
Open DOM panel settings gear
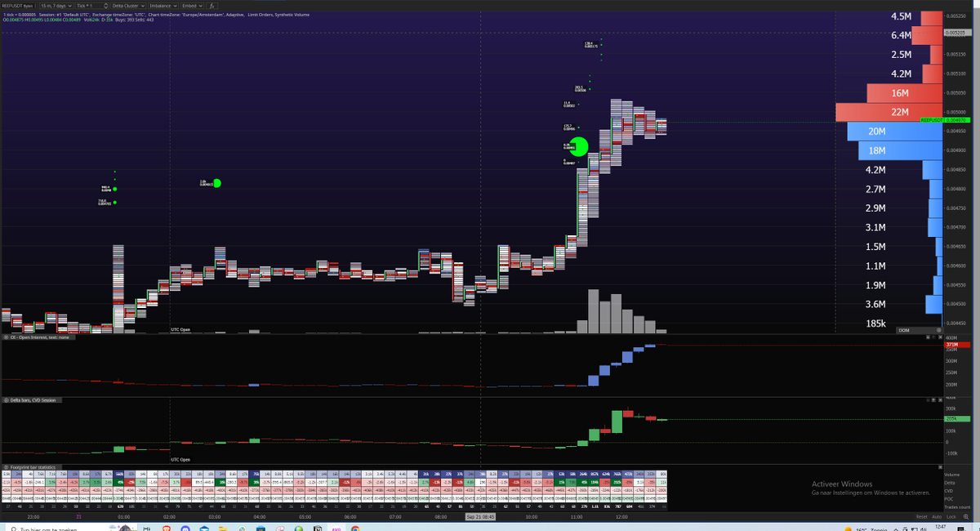click(x=939, y=330)
